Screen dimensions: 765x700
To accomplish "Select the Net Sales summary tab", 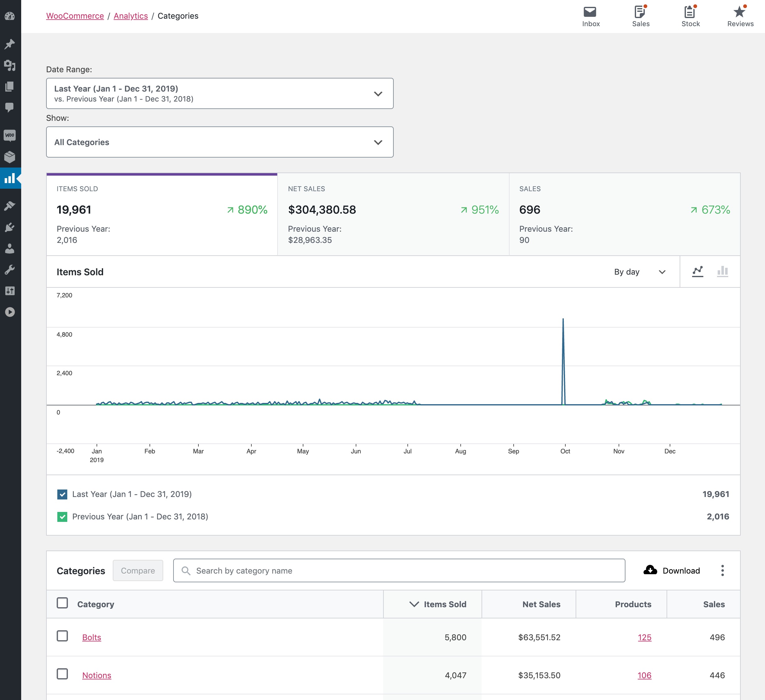I will pyautogui.click(x=393, y=214).
